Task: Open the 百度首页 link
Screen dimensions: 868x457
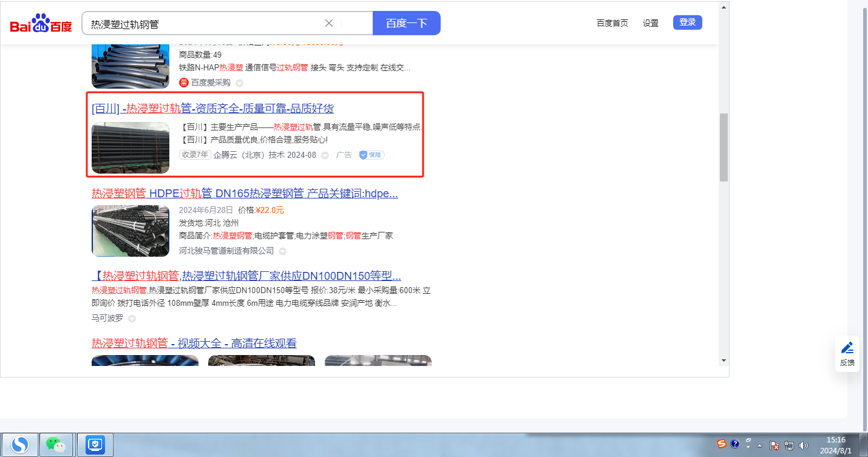Action: pos(612,23)
